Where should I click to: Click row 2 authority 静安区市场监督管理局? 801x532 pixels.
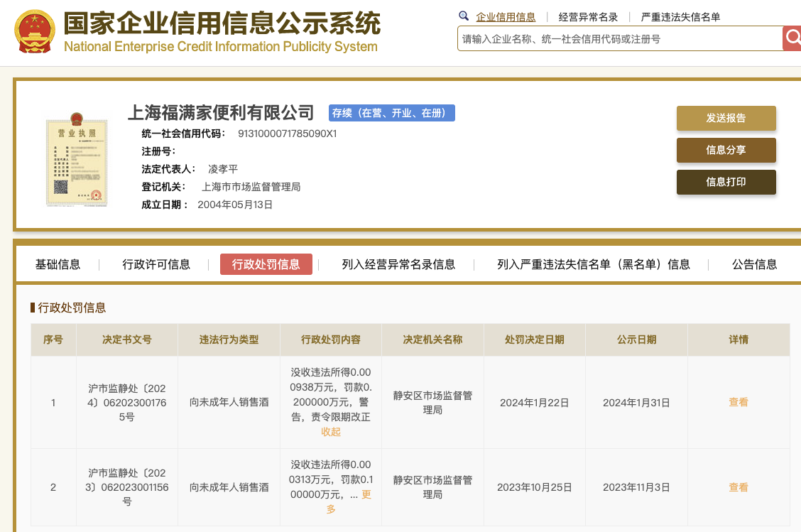coord(432,487)
